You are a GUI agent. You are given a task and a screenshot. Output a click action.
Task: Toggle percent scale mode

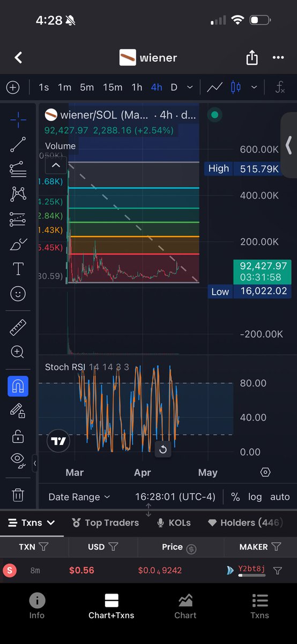point(235,497)
